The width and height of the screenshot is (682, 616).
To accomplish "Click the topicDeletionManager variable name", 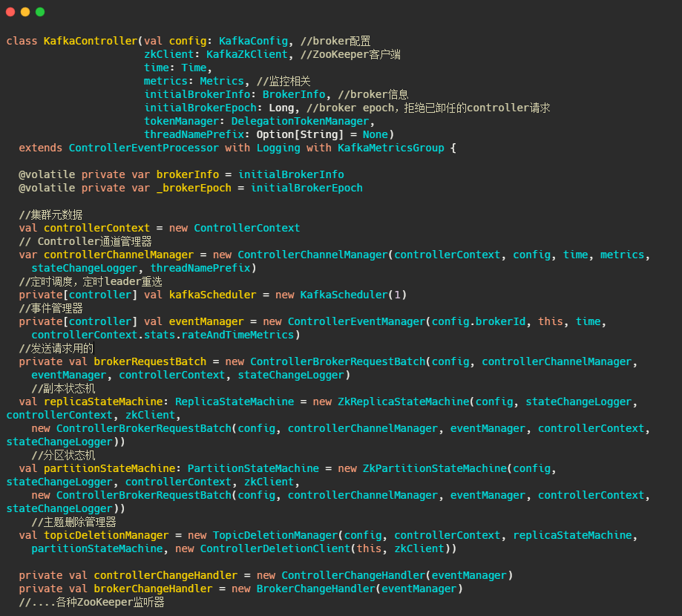I will [106, 536].
